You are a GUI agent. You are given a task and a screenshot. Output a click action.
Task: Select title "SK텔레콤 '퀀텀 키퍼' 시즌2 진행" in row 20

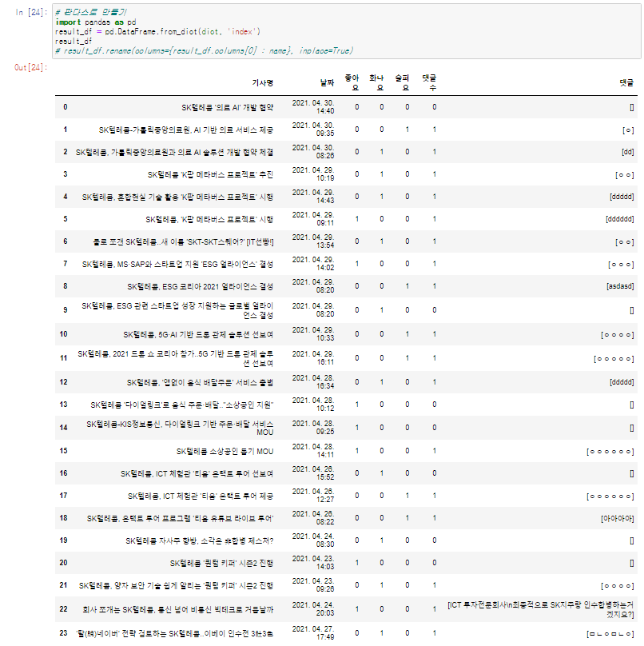coord(221,563)
